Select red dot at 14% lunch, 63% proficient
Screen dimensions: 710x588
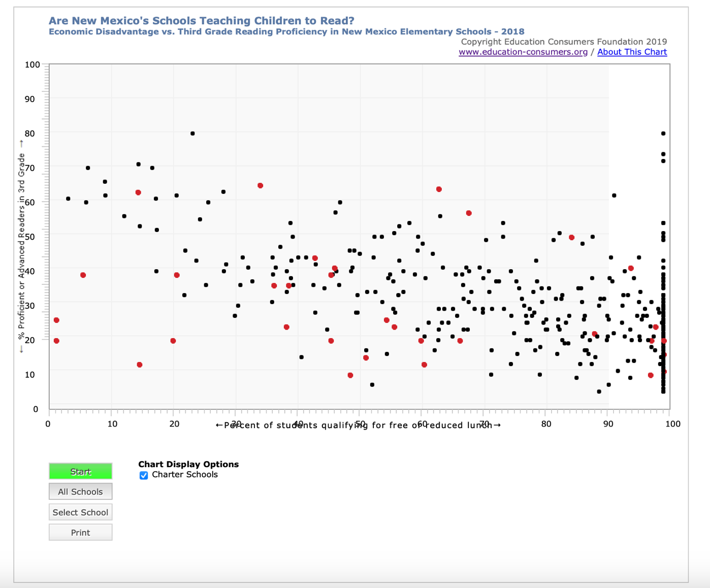[x=138, y=192]
